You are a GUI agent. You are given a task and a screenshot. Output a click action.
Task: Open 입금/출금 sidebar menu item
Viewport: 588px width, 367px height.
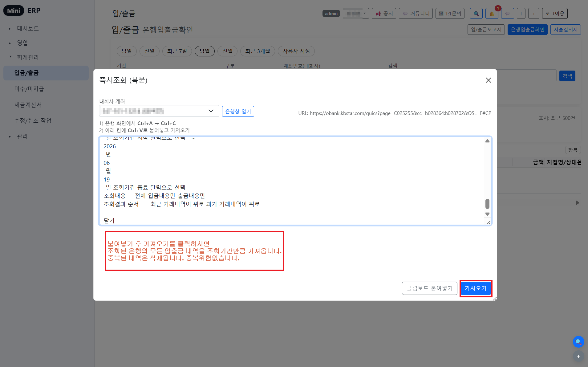[46, 73]
